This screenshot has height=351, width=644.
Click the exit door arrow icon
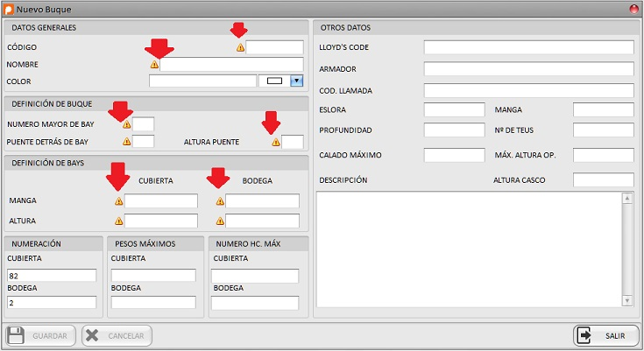(x=584, y=336)
